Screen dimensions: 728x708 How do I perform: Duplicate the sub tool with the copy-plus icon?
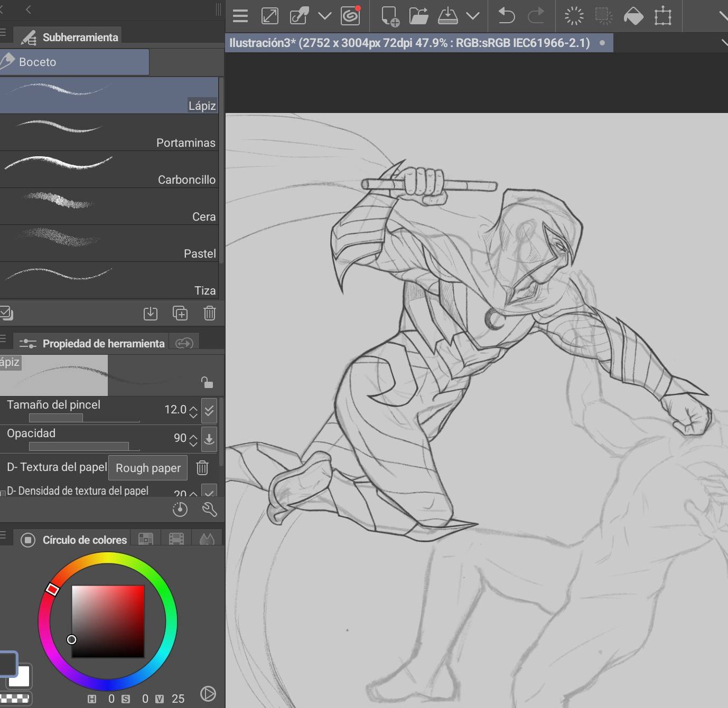point(180,314)
